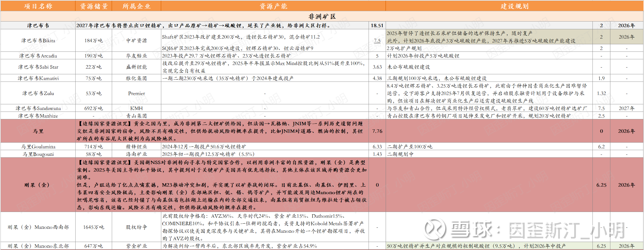
Task: Select the 1.43 value cell
Action: [x=377, y=154]
